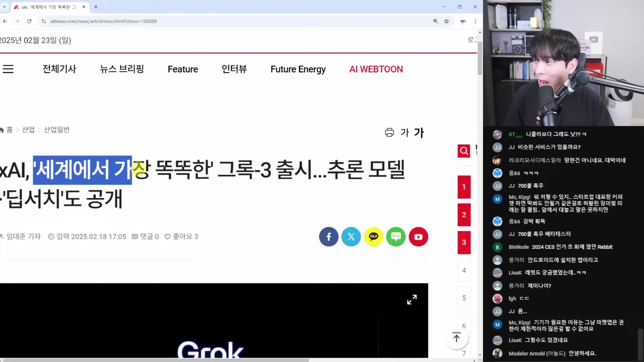Open 전체기사 menu

pyautogui.click(x=59, y=69)
